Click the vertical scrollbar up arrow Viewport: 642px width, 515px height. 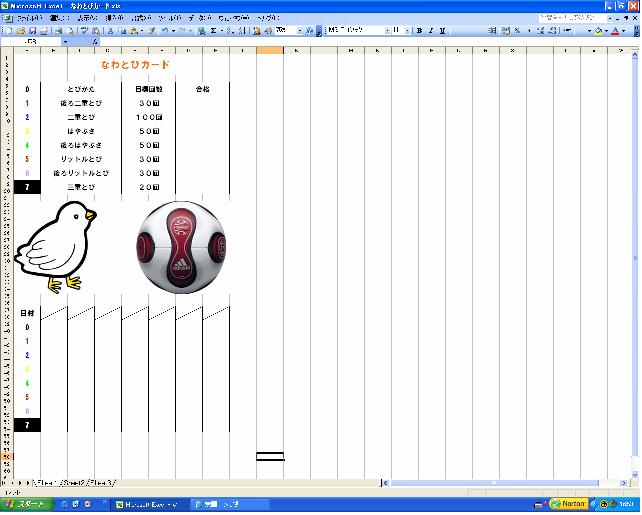[x=637, y=54]
